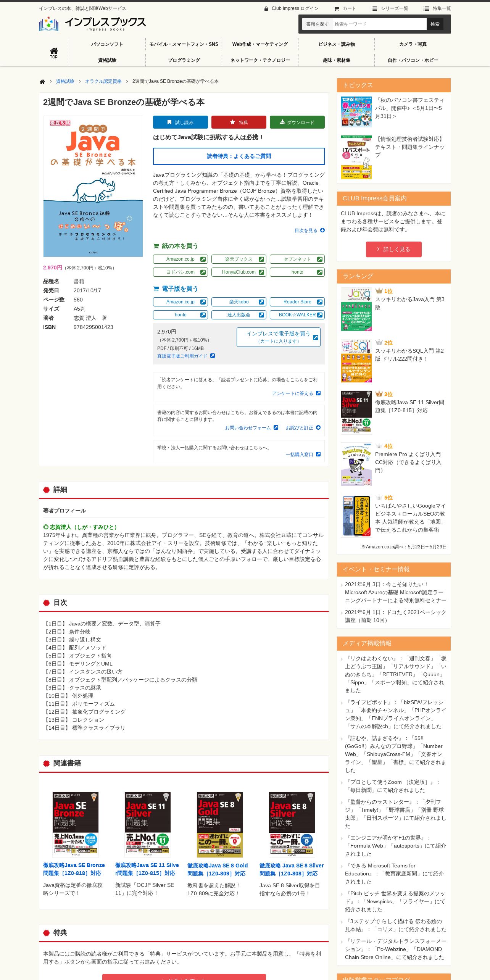
Task: Open 特集一覧 list link
Action: pos(437,8)
